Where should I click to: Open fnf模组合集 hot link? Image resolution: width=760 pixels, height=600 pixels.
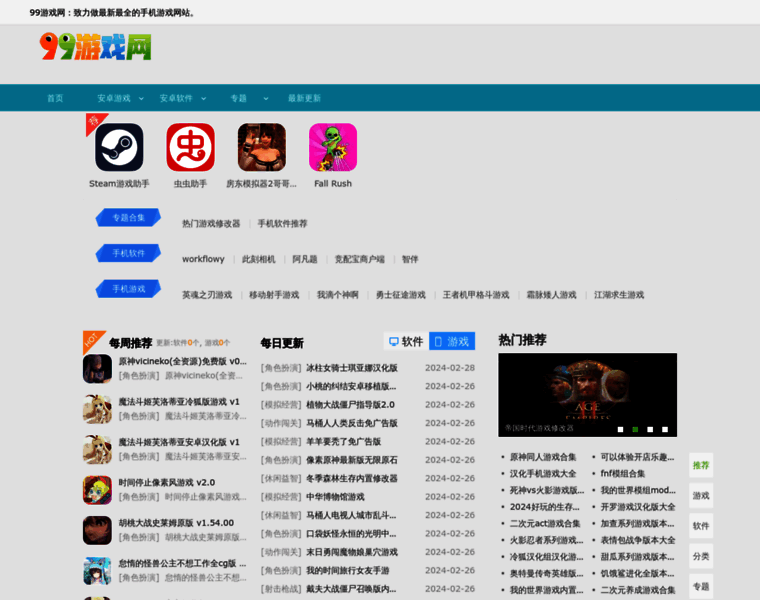click(x=623, y=474)
